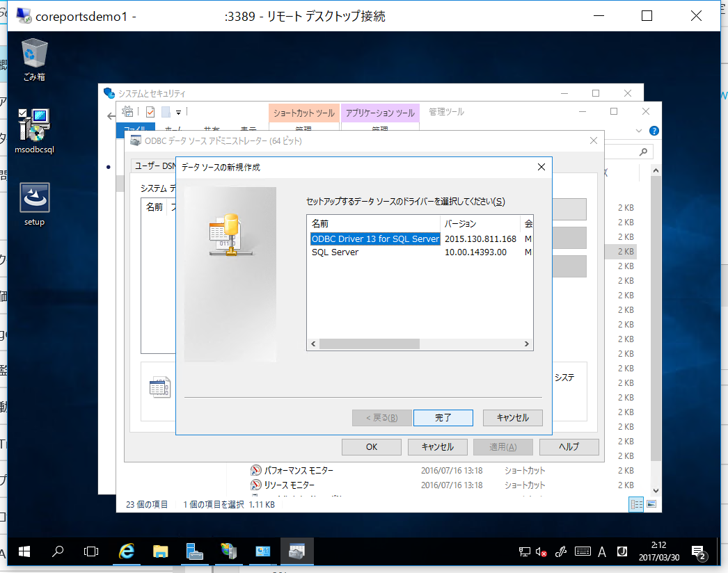
Task: Click the blue help question mark in 管理ツール window
Action: point(654,131)
